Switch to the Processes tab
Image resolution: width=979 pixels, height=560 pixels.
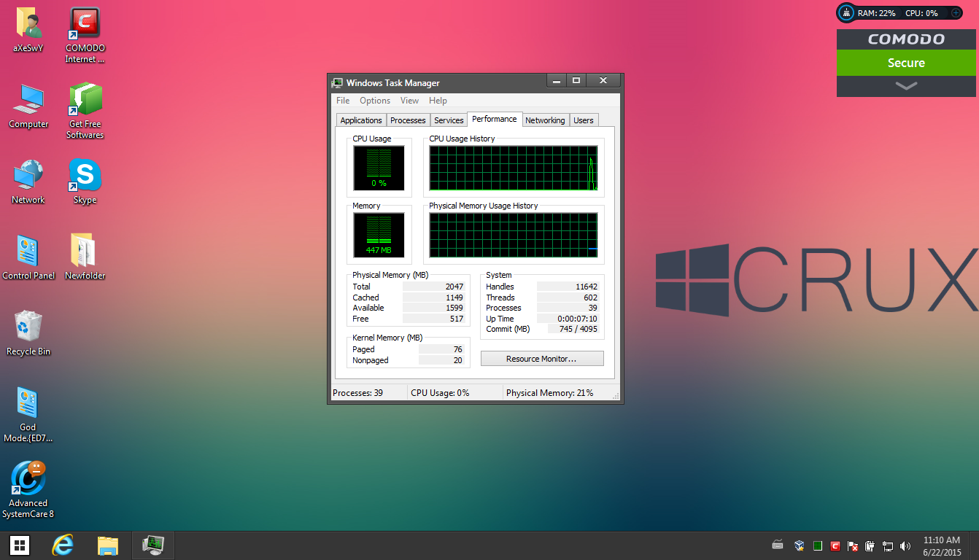408,120
